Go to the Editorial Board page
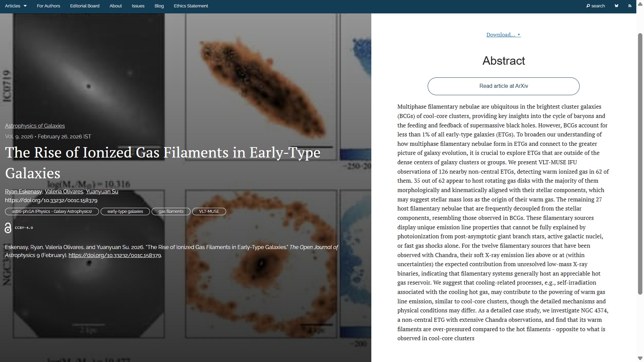 [85, 6]
